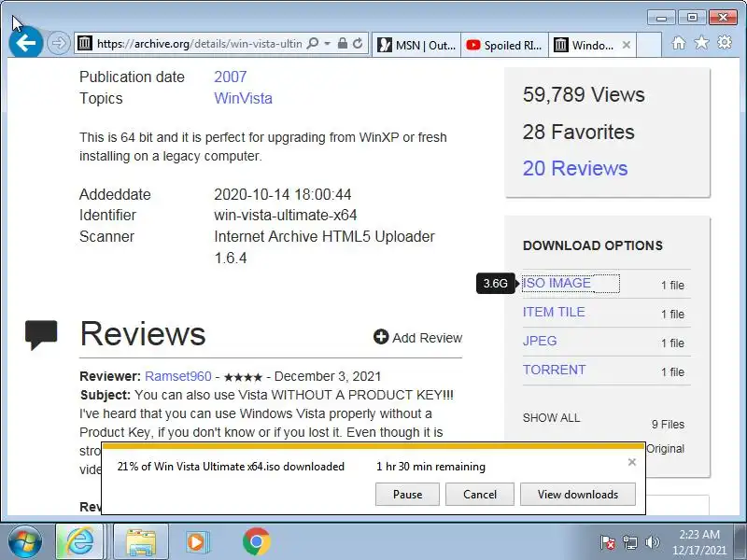Viewport: 747px width, 560px height.
Task: Open the 20 Reviews link
Action: click(x=575, y=168)
